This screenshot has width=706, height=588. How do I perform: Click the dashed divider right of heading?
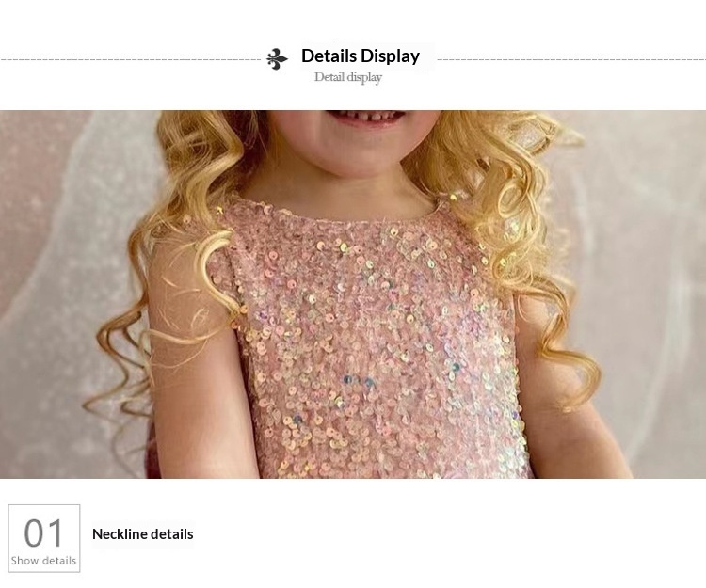click(571, 59)
